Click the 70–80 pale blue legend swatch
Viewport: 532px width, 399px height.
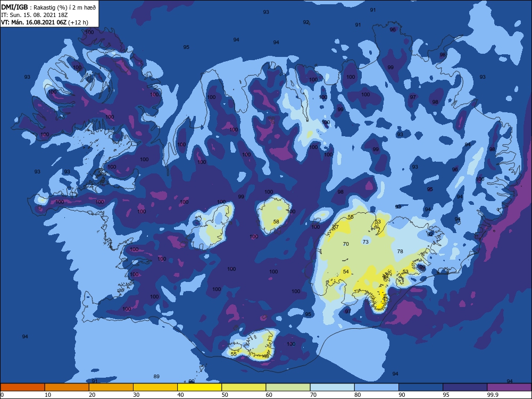[x=332, y=387]
